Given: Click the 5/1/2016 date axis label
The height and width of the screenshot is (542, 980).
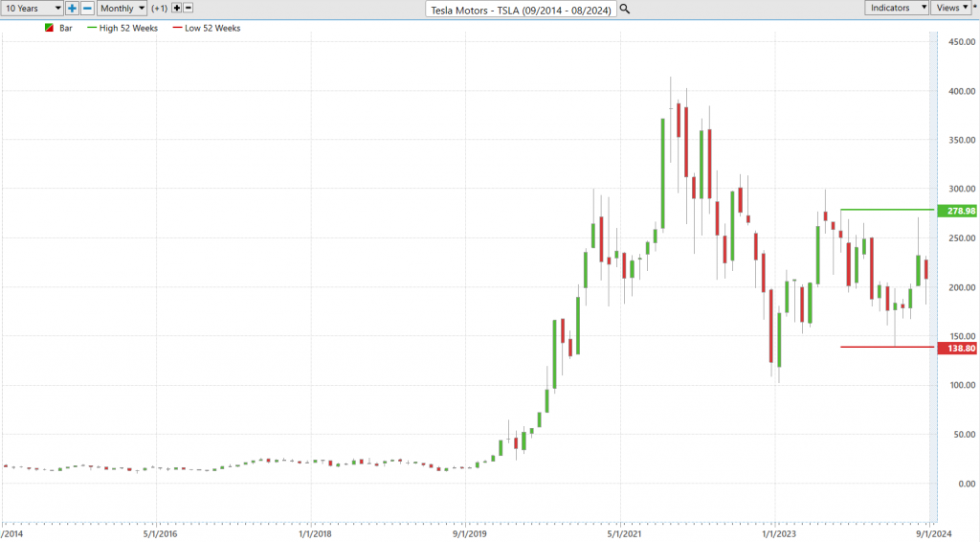Looking at the screenshot, I should (160, 534).
